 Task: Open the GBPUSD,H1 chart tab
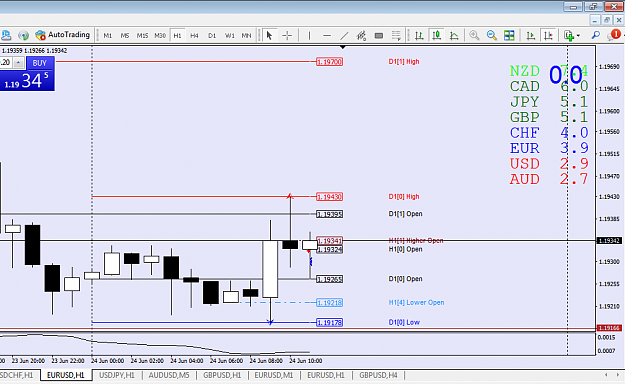coord(222,375)
